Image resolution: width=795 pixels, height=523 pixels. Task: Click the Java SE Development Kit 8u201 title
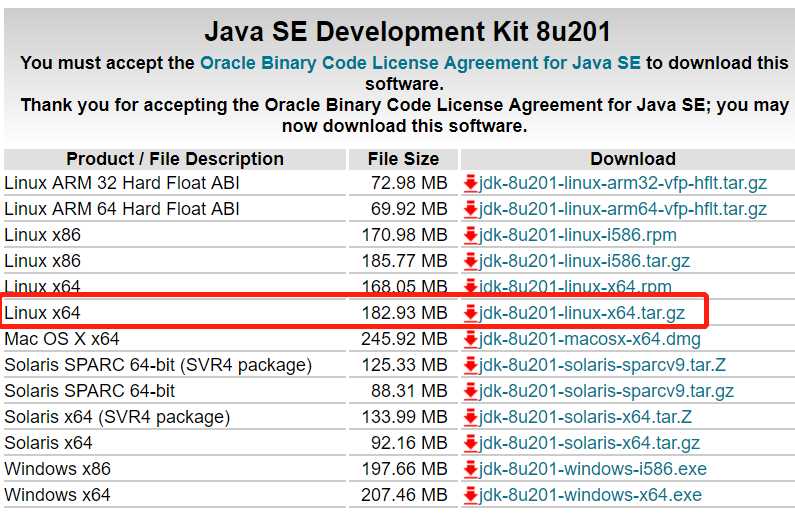408,31
